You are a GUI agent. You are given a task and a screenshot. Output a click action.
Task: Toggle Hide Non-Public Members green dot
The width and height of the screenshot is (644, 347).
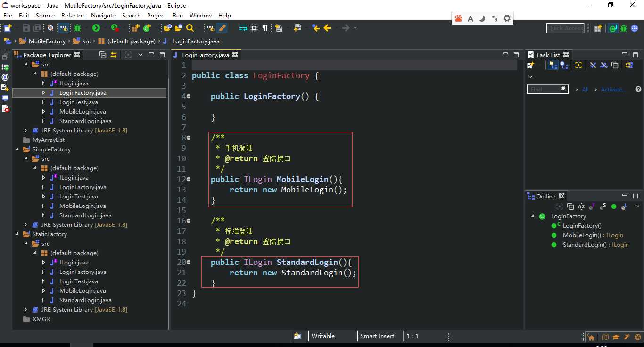coord(614,207)
